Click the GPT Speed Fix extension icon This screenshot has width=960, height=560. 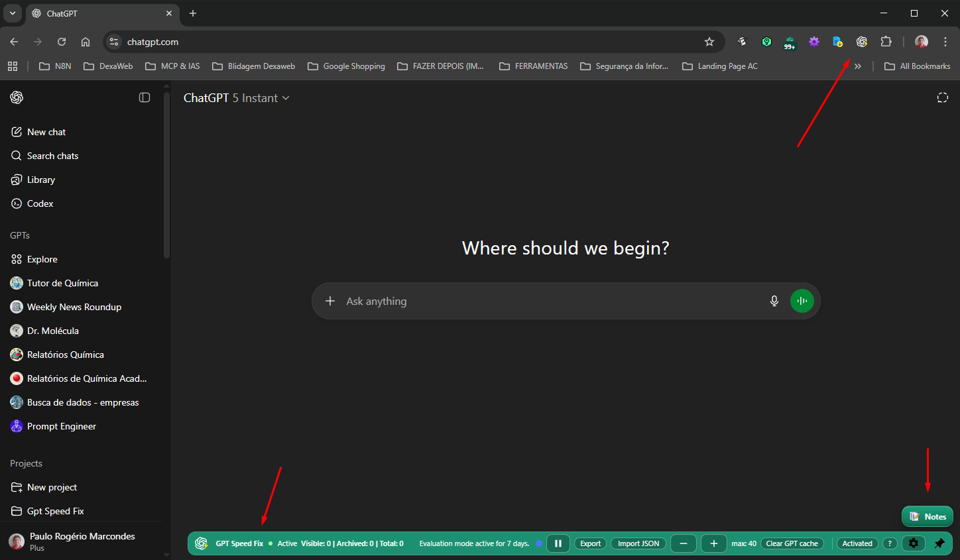[x=861, y=42]
